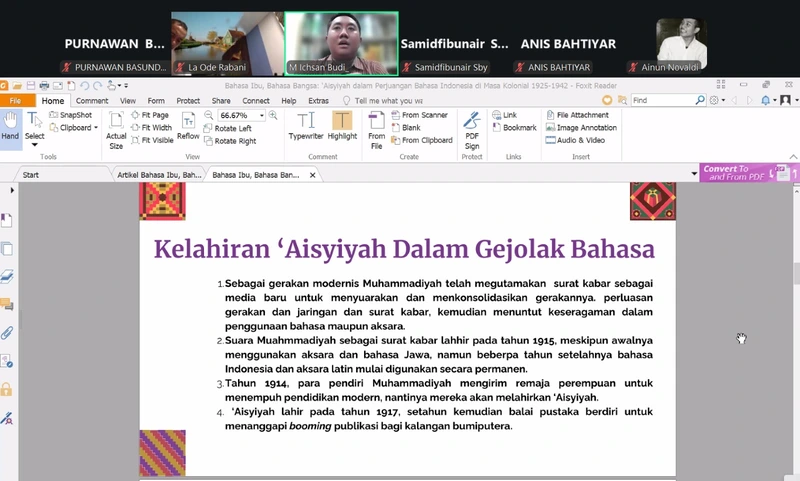Open the Connect ribbon tab
Screen dimensions: 800x481
click(x=256, y=100)
